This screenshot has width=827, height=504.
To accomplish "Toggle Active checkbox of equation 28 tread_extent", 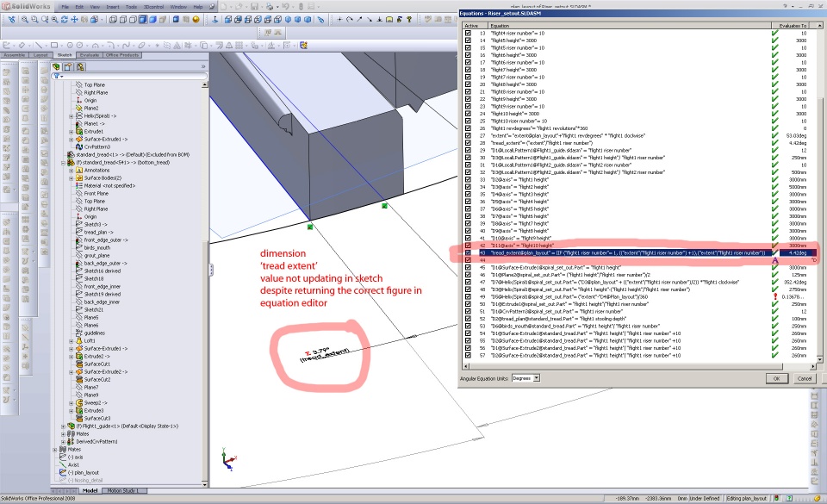I will pos(468,143).
